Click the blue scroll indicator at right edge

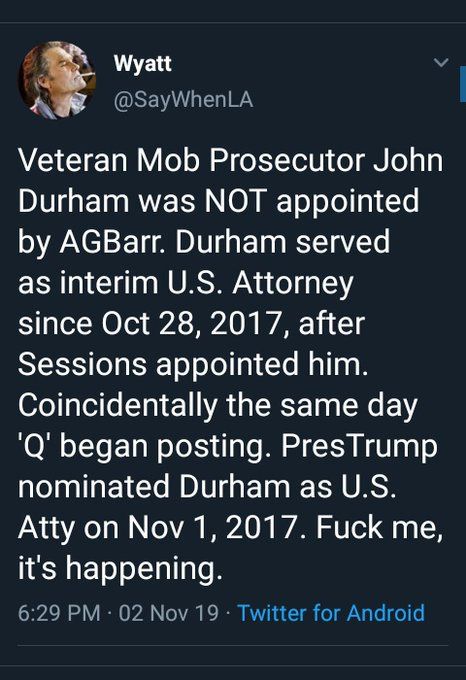tap(463, 84)
